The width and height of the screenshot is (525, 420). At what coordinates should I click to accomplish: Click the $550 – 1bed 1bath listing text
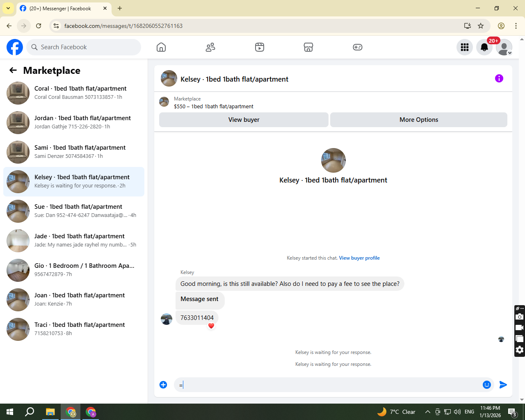214,106
